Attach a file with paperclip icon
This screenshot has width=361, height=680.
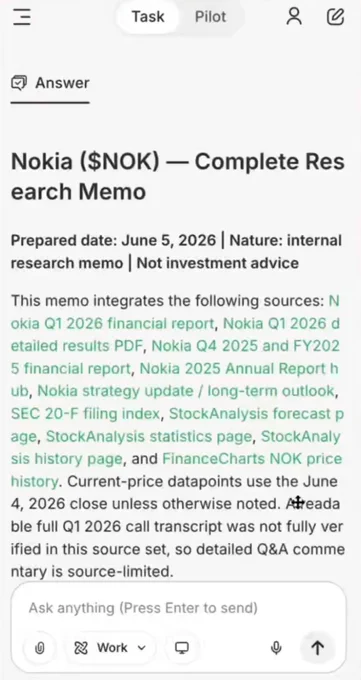pos(39,648)
